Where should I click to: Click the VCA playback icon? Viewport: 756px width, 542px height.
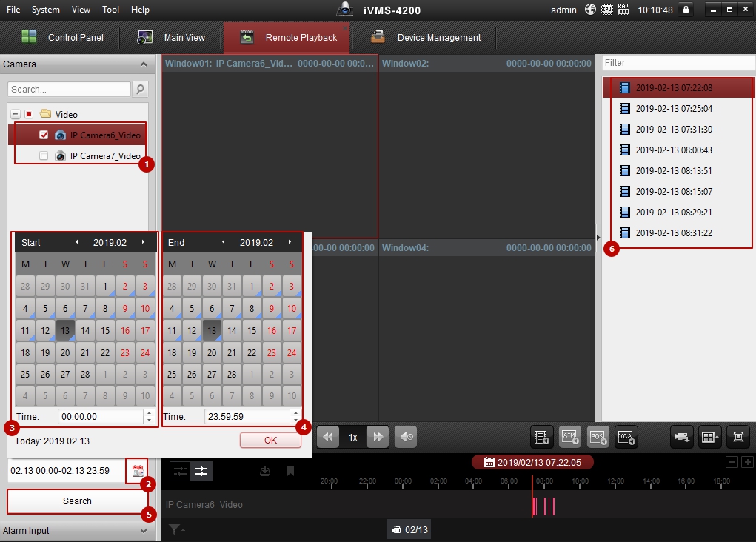point(626,437)
